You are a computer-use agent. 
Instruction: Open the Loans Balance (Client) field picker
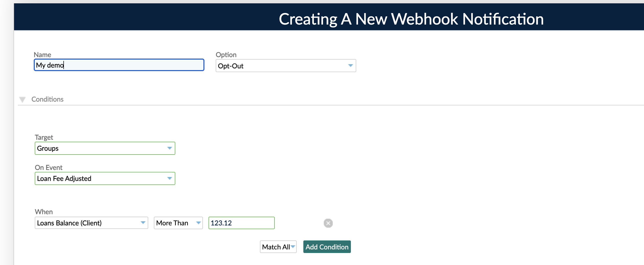(x=91, y=223)
